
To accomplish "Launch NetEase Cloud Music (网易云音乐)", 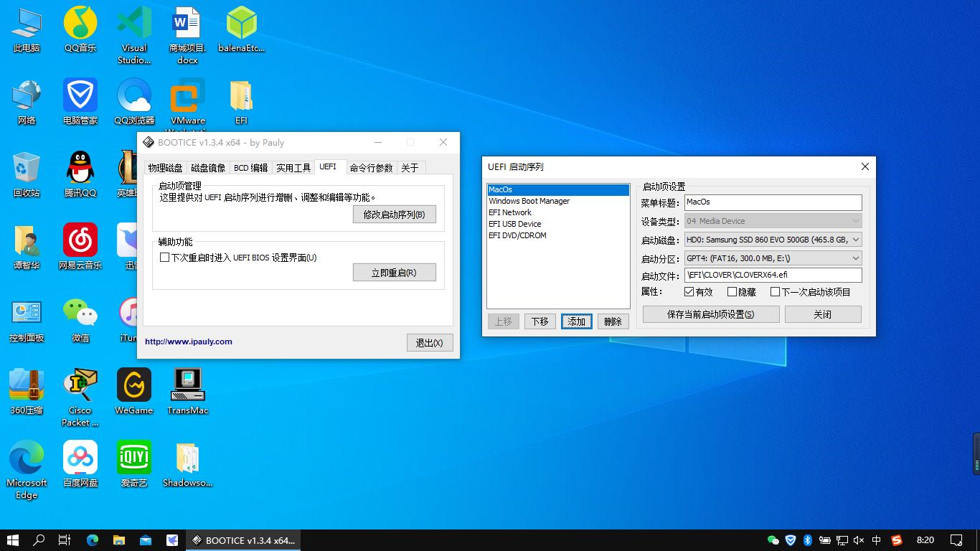I will 80,244.
